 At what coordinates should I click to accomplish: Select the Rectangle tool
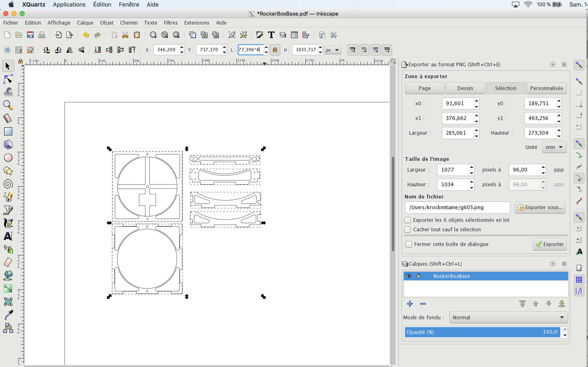(8, 132)
